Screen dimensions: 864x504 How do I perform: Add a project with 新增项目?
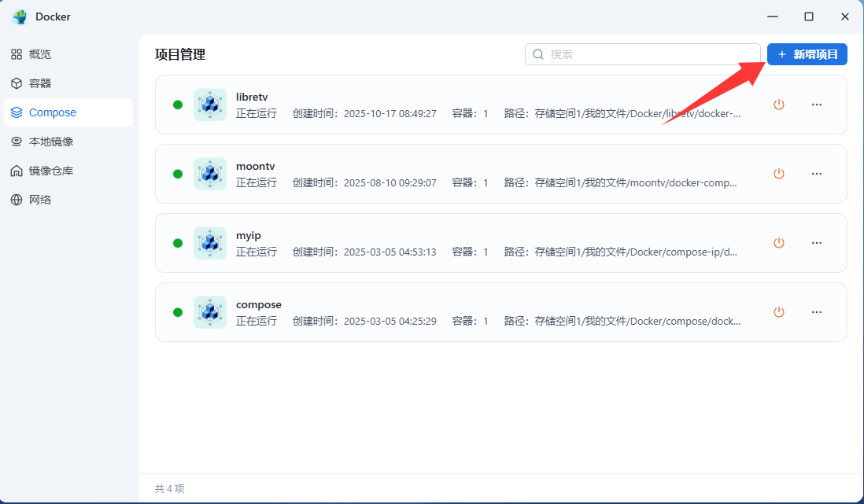(807, 54)
